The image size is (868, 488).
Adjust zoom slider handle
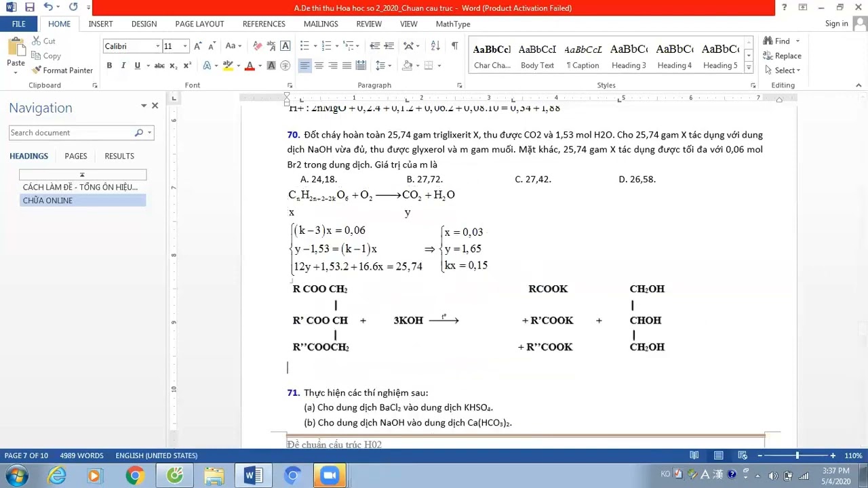[797, 455]
